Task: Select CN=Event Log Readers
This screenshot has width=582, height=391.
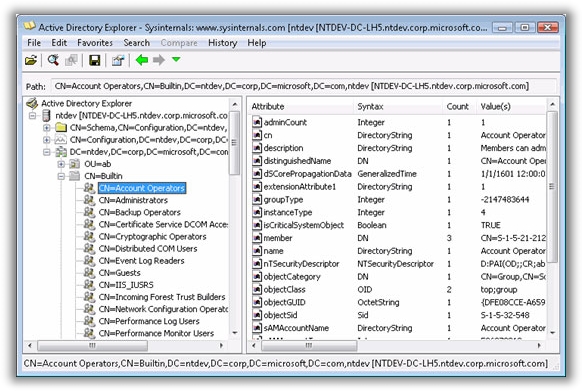Action: (x=141, y=261)
